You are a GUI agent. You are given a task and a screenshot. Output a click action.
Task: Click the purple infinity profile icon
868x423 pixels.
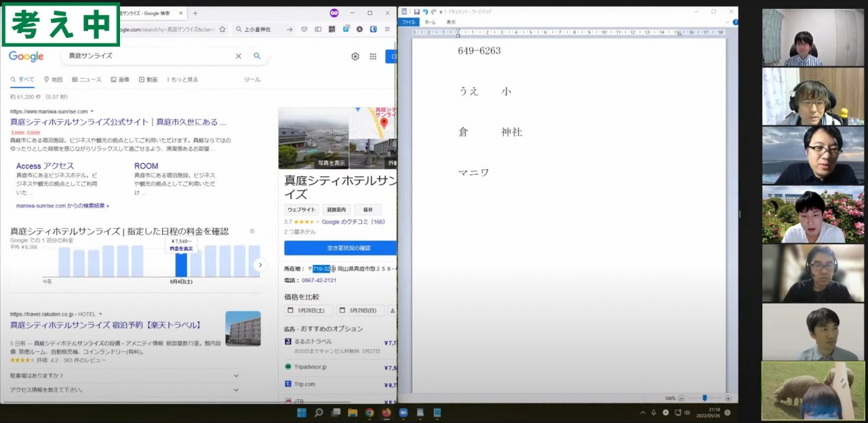(x=334, y=13)
